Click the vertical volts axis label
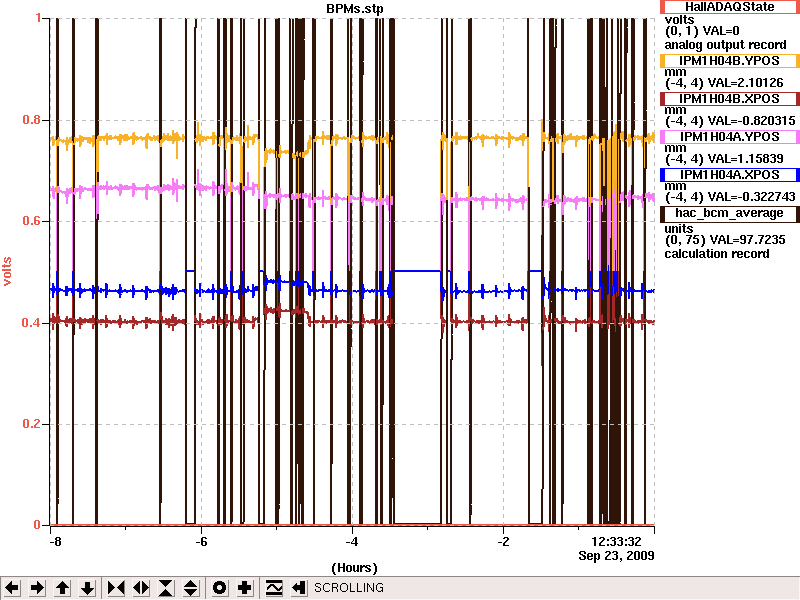Image resolution: width=800 pixels, height=600 pixels. point(7,271)
